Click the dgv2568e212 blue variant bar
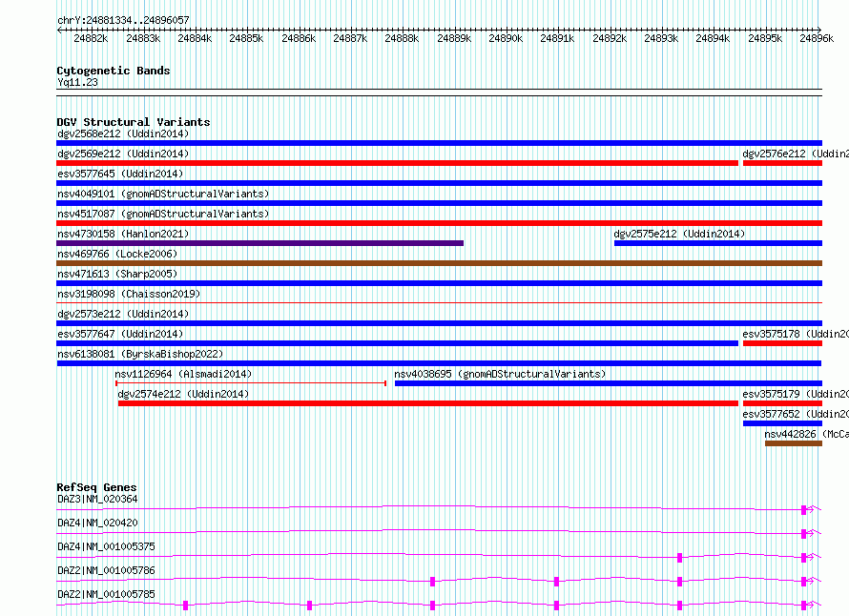The height and width of the screenshot is (616, 849). coord(439,143)
